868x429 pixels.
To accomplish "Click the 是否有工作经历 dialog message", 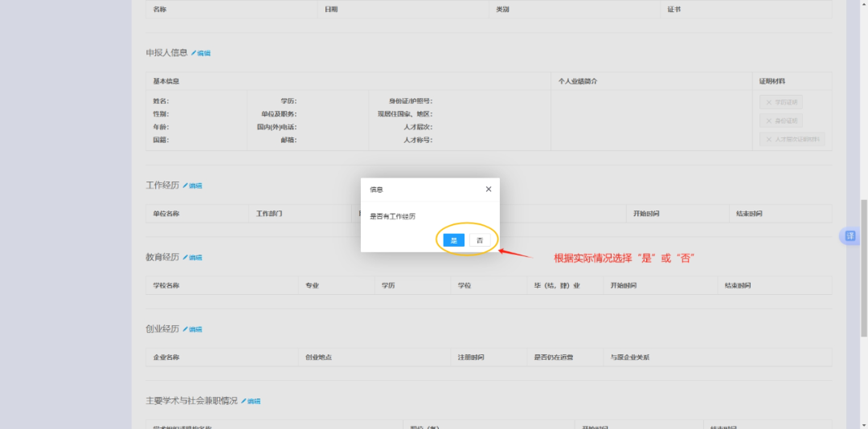I will click(392, 216).
